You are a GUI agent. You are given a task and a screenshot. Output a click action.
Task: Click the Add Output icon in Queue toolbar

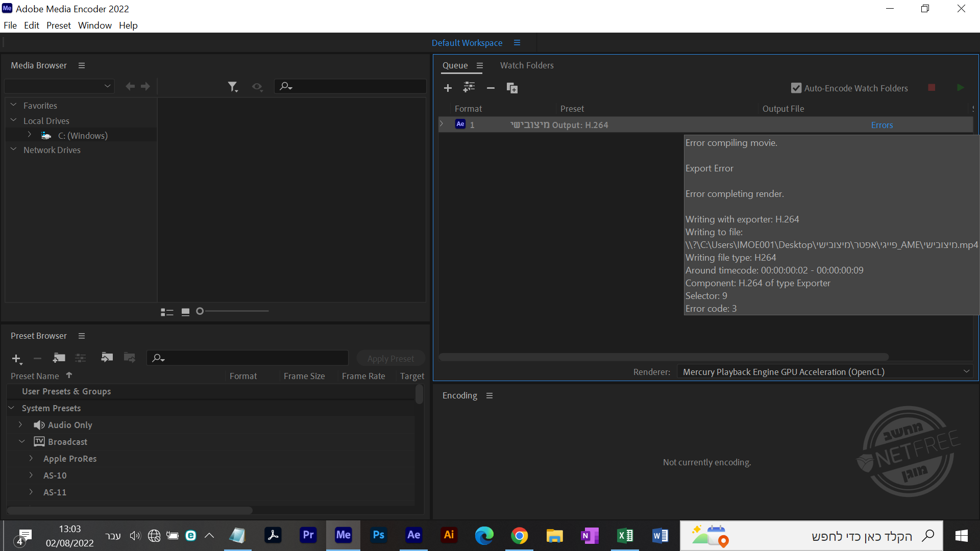(x=469, y=88)
